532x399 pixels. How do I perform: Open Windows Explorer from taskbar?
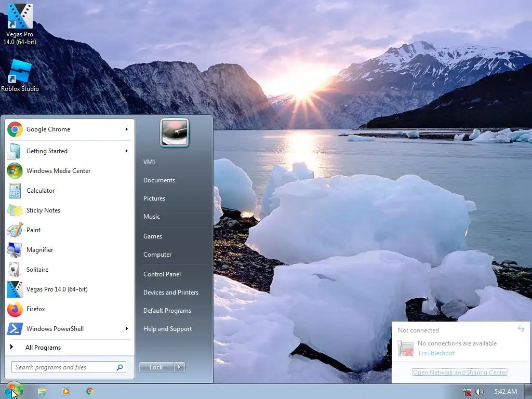[x=42, y=392]
